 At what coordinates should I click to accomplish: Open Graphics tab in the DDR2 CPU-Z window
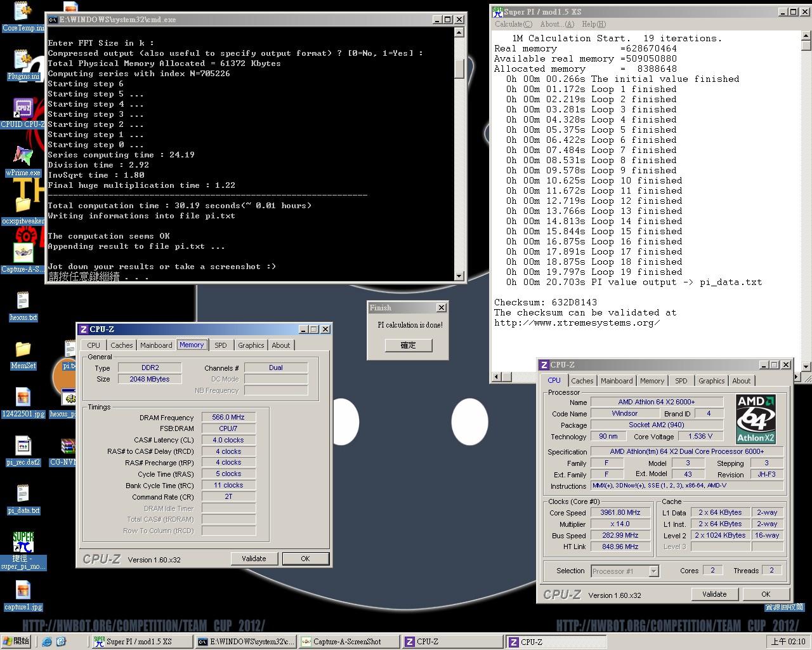[x=251, y=345]
